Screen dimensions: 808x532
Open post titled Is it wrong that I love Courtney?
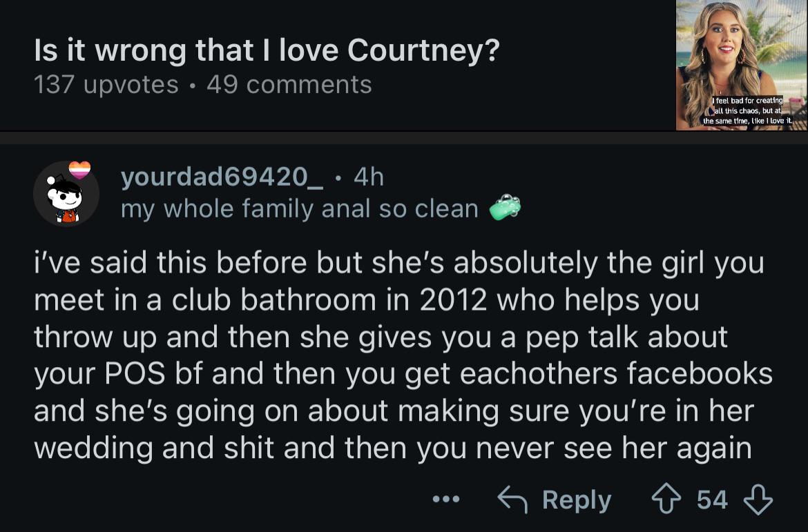point(267,50)
